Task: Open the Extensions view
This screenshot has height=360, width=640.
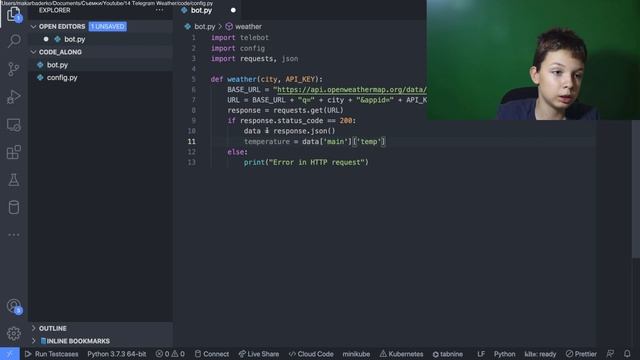Action: tap(13, 152)
